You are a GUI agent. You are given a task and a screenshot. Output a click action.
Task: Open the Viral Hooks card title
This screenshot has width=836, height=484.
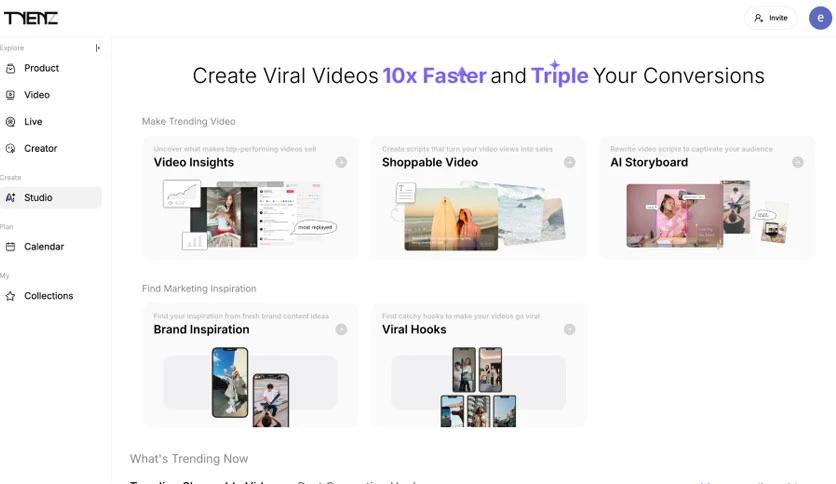(414, 329)
